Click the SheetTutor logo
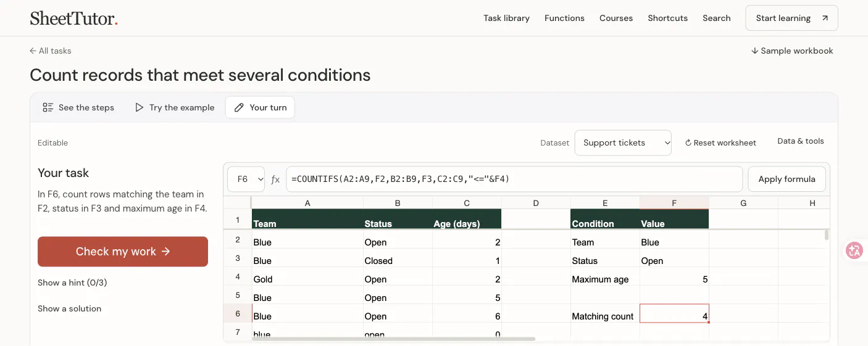868x346 pixels. [73, 18]
